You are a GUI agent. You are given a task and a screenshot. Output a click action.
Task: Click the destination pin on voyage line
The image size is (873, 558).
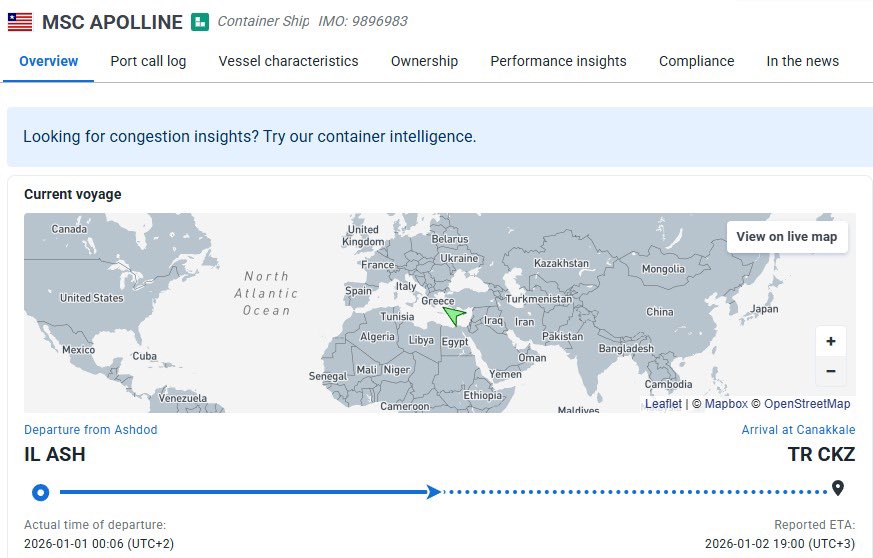tap(838, 488)
